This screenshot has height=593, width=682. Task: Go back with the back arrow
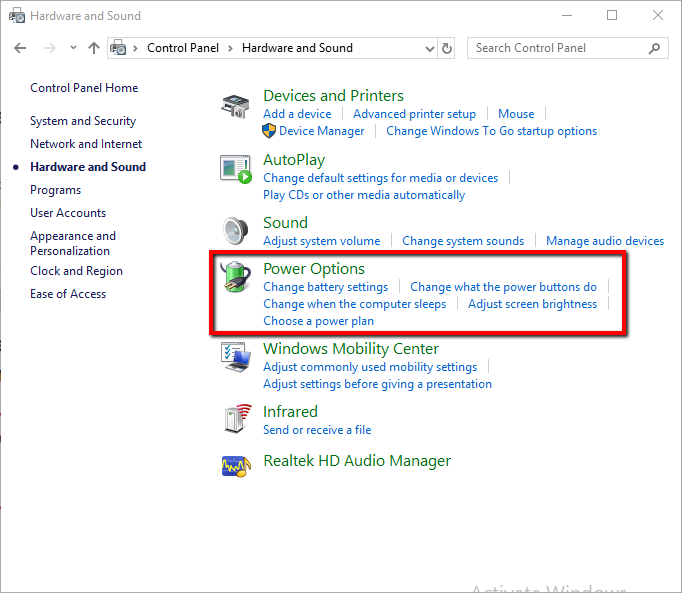pyautogui.click(x=20, y=48)
